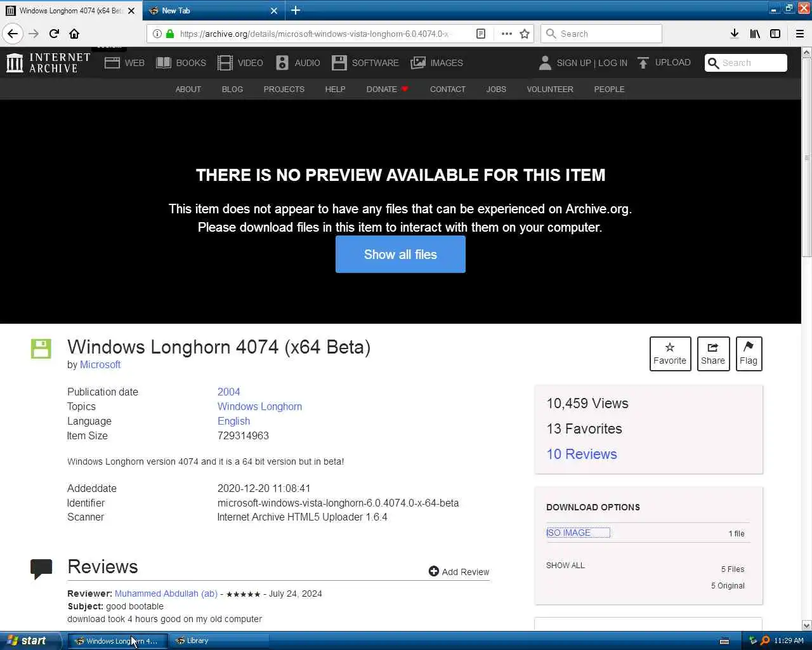The width and height of the screenshot is (812, 650).
Task: Click the Favorite star button
Action: coord(670,354)
